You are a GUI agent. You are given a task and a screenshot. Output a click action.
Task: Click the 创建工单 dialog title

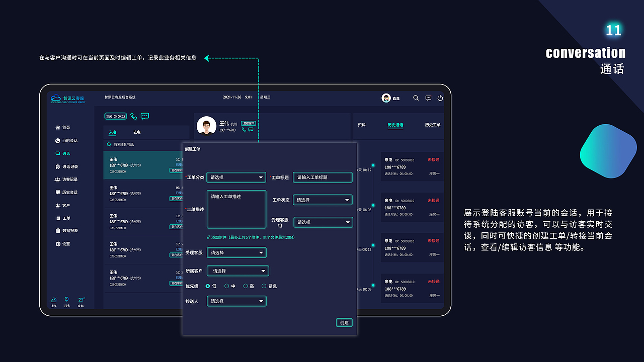coord(193,149)
